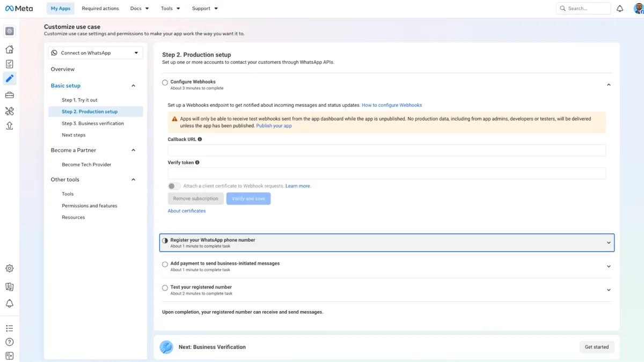The height and width of the screenshot is (362, 644).
Task: Follow the Publish your app link
Action: [274, 126]
